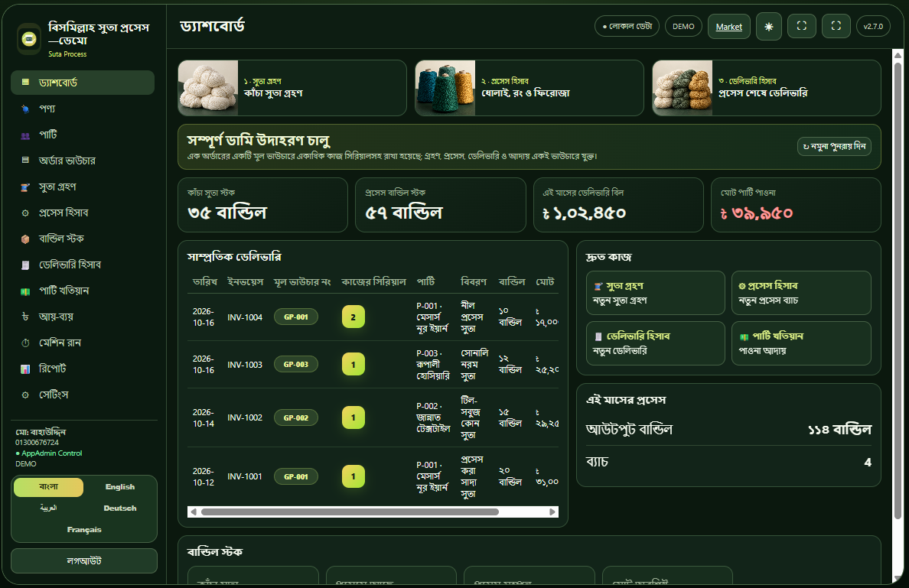The image size is (909, 588).
Task: Click the সেটিংস gear icon
Action: pos(25,395)
